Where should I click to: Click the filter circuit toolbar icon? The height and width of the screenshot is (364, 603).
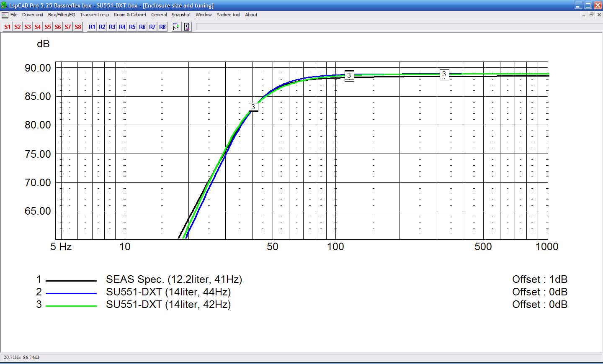point(176,27)
